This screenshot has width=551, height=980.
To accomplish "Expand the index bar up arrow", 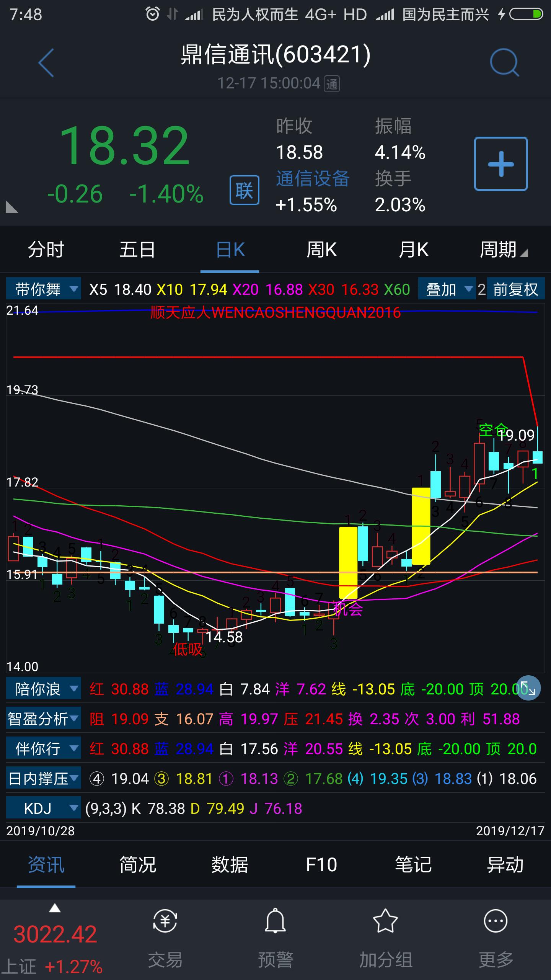I will pyautogui.click(x=55, y=908).
